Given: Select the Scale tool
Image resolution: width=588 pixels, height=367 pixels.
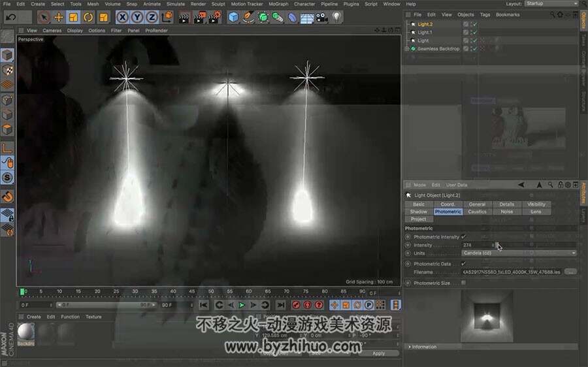Looking at the screenshot, I should click(x=73, y=17).
